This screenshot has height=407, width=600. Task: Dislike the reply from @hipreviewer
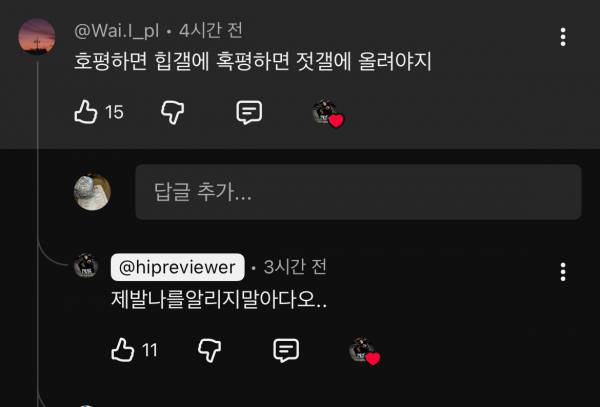pyautogui.click(x=209, y=350)
